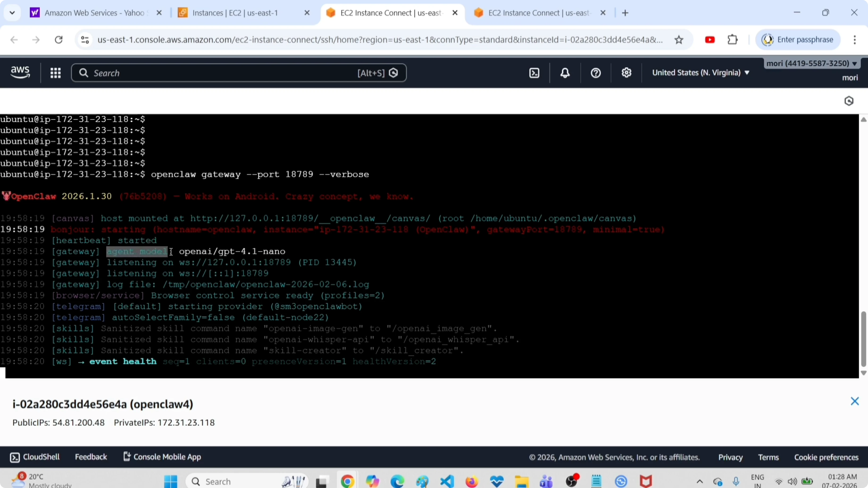Open the Chrome tab search chevron
The image size is (868, 488).
click(x=12, y=13)
